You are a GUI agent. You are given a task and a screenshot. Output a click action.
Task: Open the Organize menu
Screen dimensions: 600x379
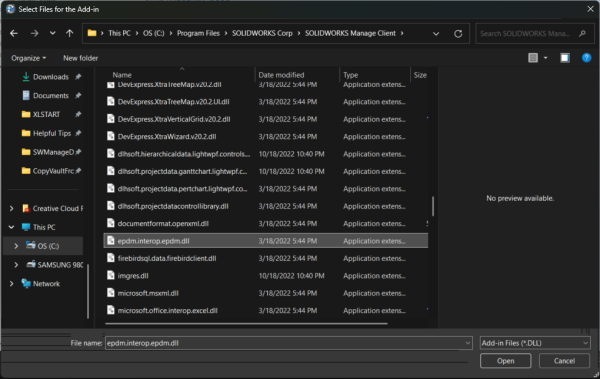point(29,58)
